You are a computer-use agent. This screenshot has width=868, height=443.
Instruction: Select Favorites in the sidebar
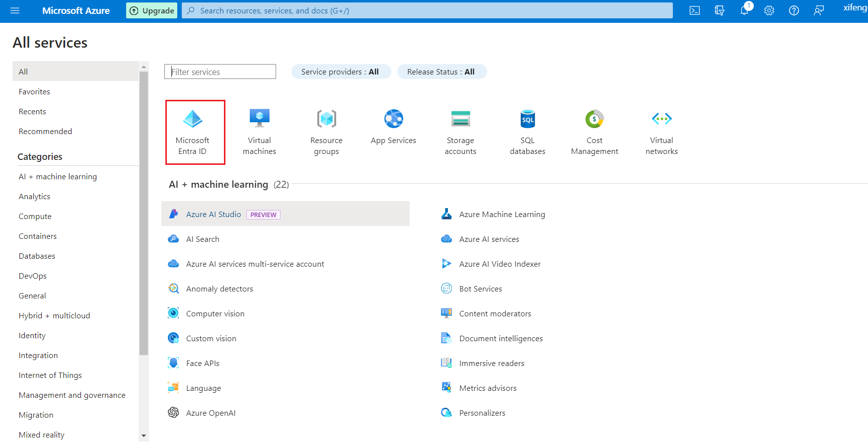click(x=34, y=91)
